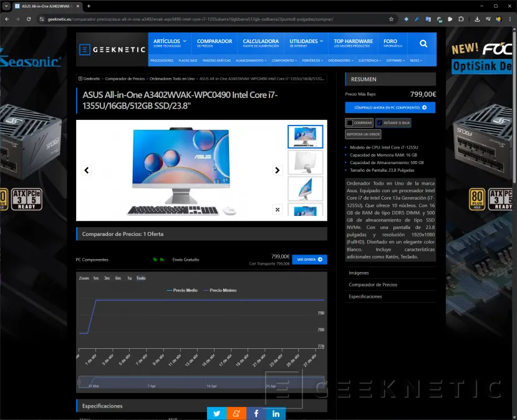The width and height of the screenshot is (517, 420).
Task: Open Chrome three-dot menu
Action: click(x=510, y=19)
